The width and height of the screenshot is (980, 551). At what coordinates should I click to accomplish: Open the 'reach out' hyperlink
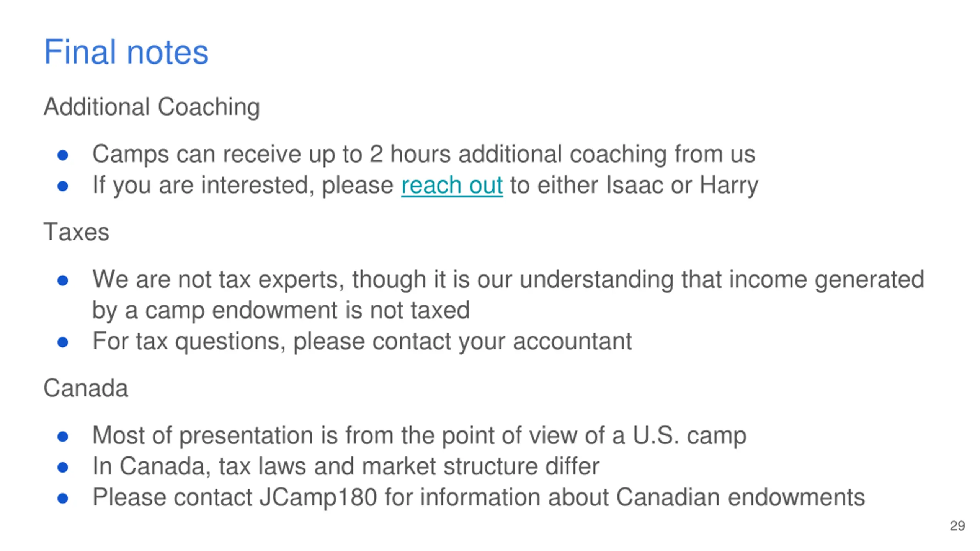pyautogui.click(x=452, y=186)
